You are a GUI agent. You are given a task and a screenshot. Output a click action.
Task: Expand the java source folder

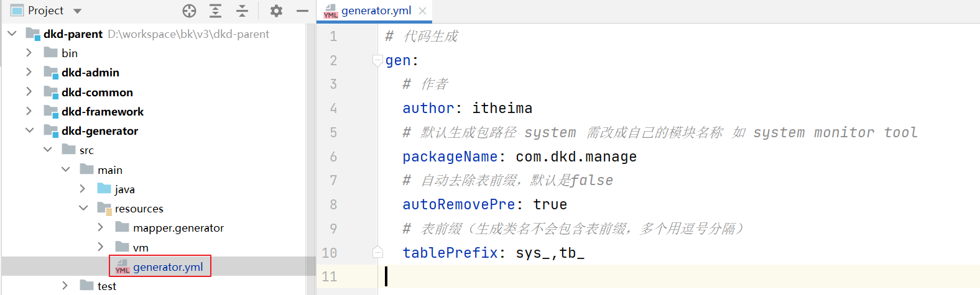pos(83,189)
